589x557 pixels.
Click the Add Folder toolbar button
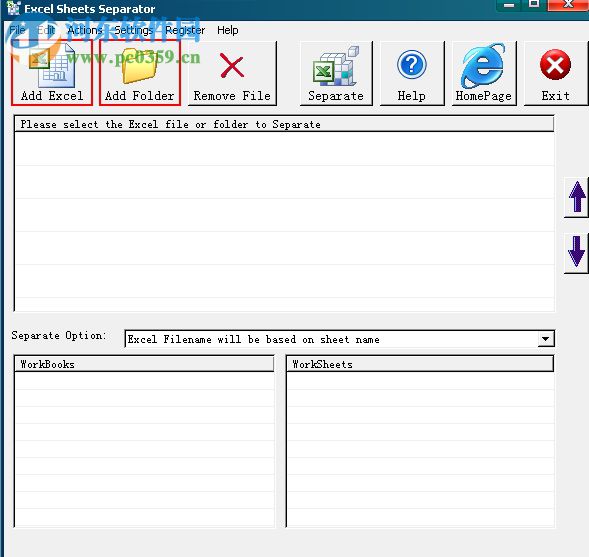tap(140, 73)
